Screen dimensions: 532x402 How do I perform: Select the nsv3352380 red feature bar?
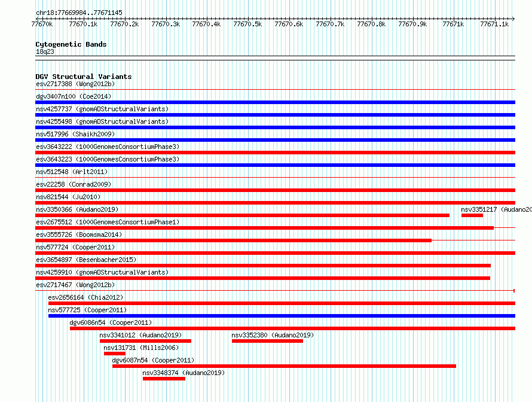tap(267, 341)
